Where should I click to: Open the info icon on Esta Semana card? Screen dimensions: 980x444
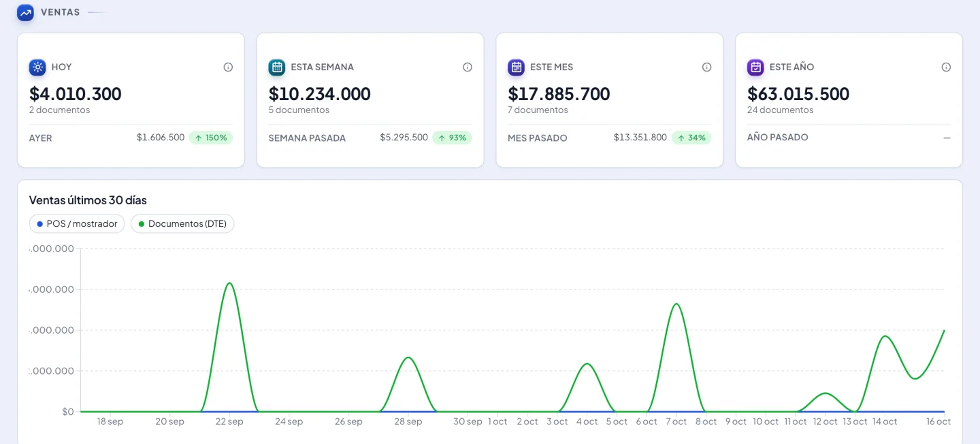(x=468, y=67)
